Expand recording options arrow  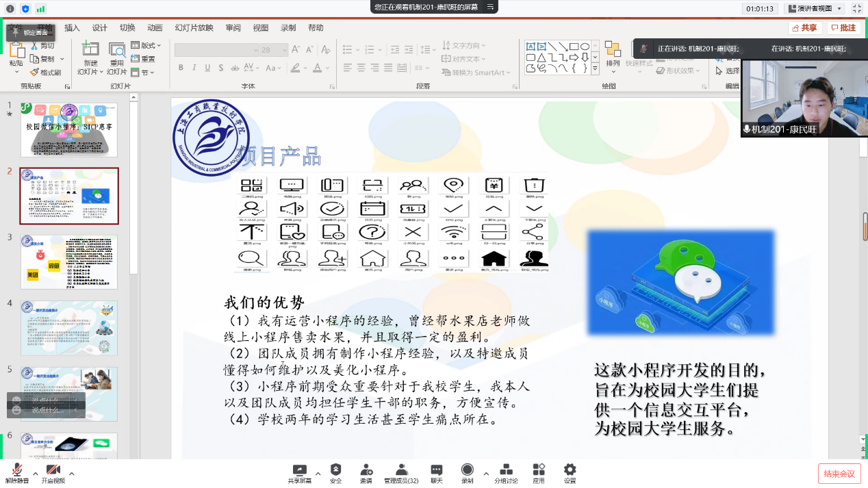tap(486, 473)
